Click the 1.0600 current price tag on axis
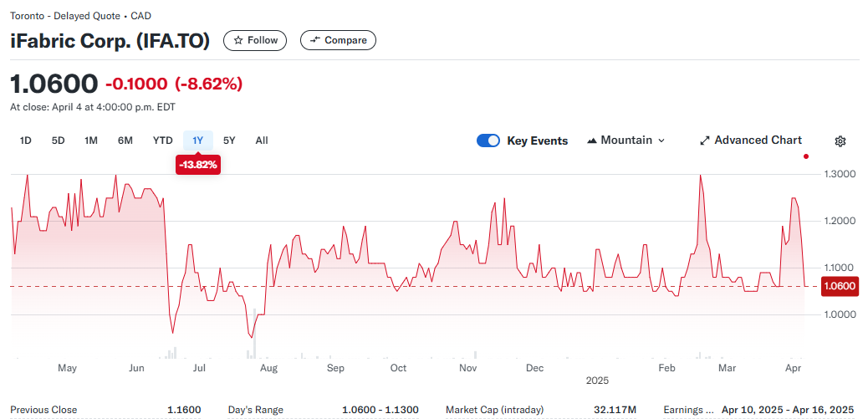This screenshot has height=419, width=868. point(840,286)
